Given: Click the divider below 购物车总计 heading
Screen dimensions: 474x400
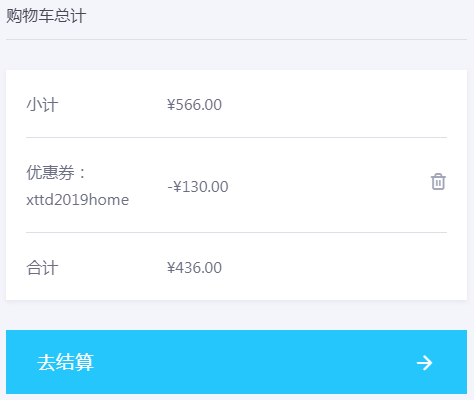Looking at the screenshot, I should (236, 39).
